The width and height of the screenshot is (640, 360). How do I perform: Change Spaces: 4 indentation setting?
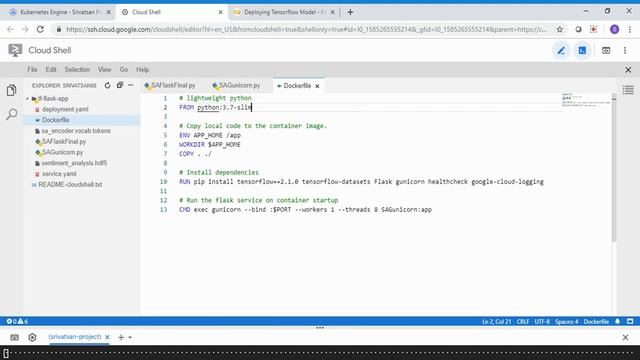(567, 322)
